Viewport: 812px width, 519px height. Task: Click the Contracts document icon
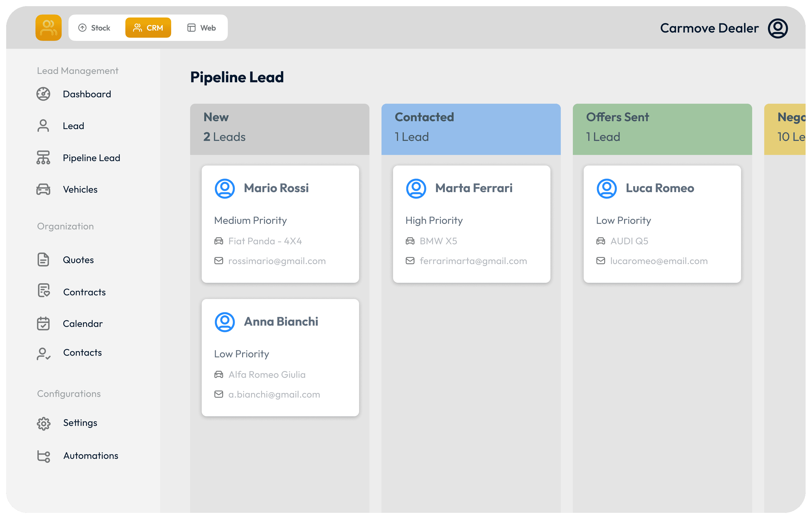pyautogui.click(x=44, y=290)
